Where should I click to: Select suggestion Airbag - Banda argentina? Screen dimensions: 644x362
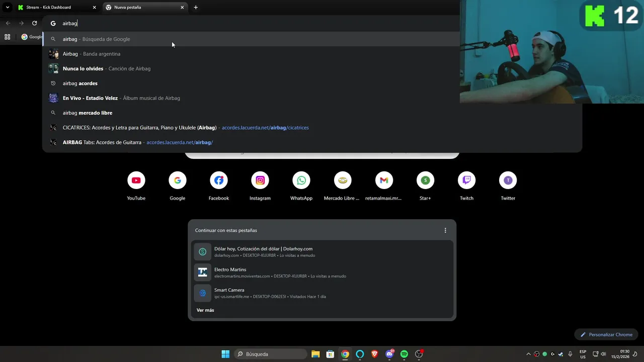tap(252, 54)
